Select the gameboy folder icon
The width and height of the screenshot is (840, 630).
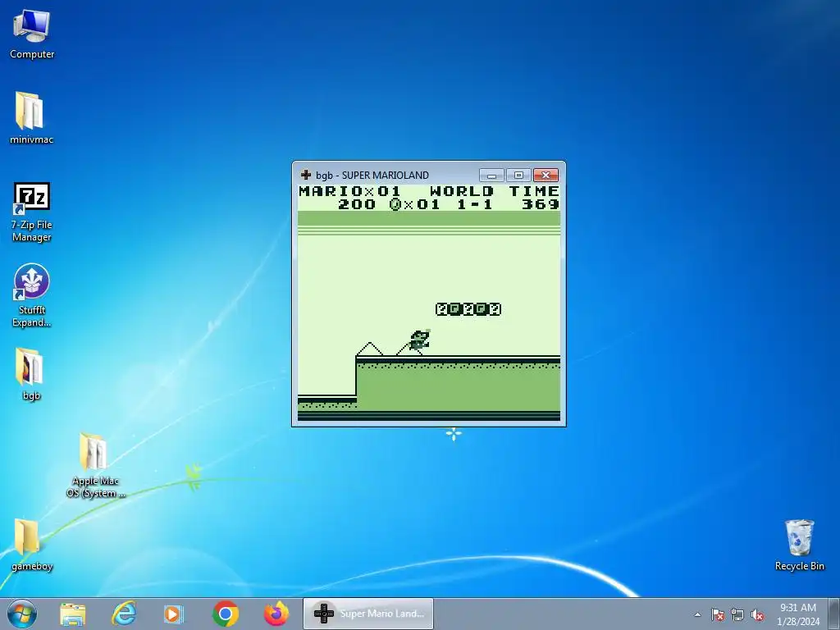31,545
